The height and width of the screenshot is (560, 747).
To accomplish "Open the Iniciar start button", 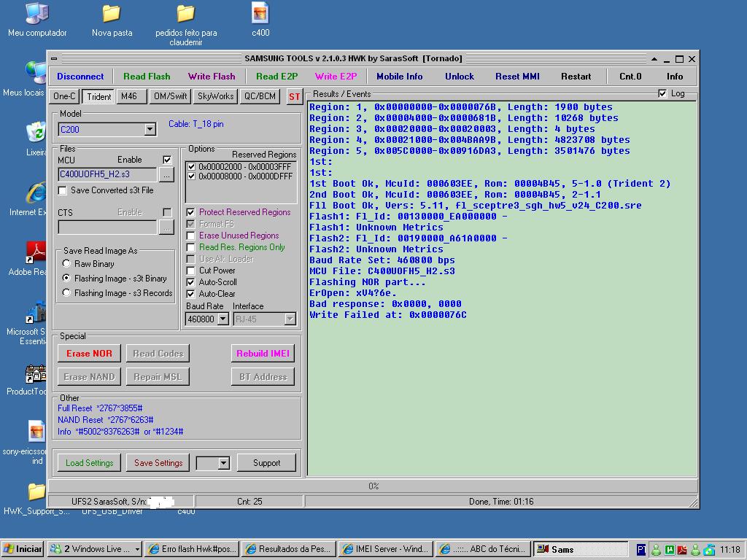I will pyautogui.click(x=23, y=549).
